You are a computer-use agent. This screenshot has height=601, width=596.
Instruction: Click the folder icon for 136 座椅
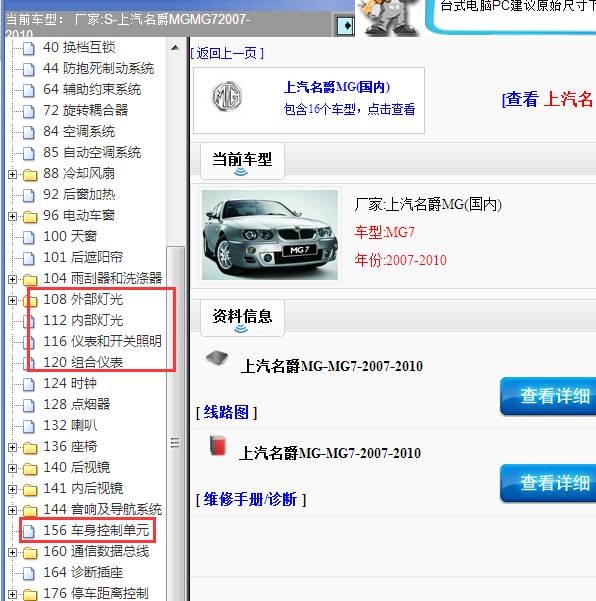(x=30, y=447)
